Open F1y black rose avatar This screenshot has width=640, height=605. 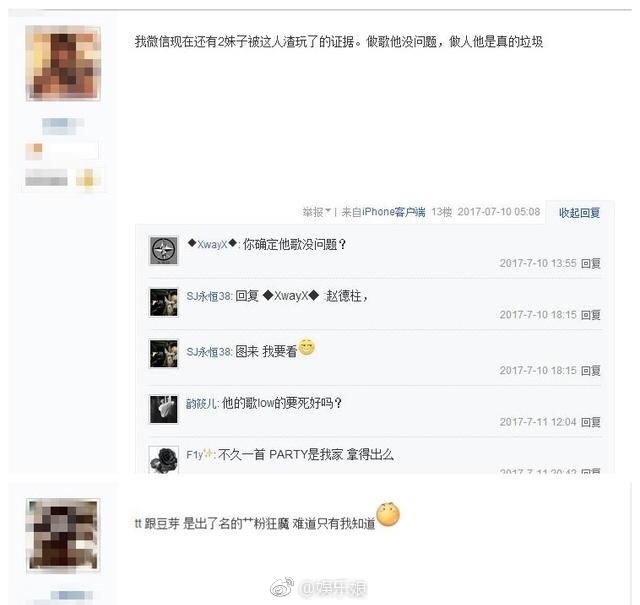point(164,460)
